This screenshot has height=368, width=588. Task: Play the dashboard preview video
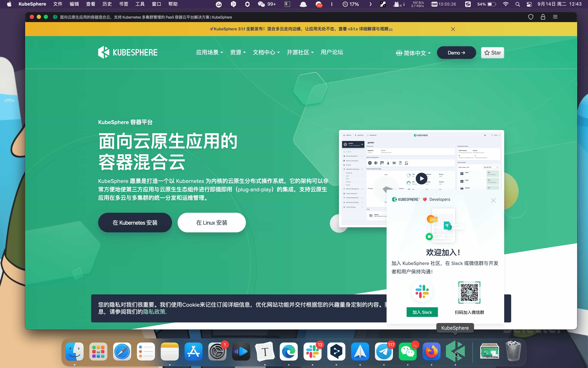click(x=421, y=179)
